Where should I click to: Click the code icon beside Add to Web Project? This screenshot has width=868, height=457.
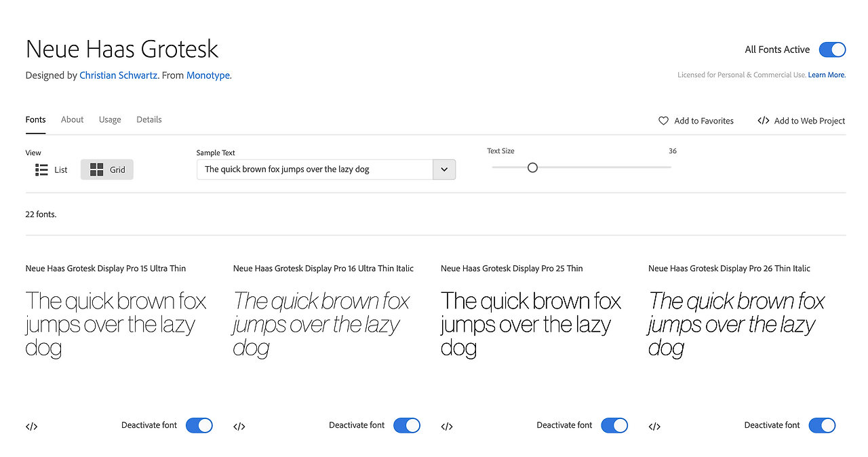tap(763, 121)
